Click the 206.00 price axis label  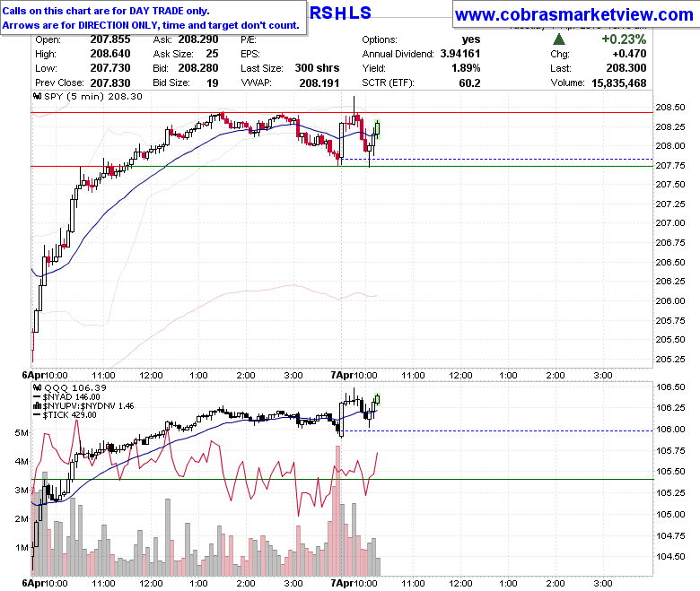(670, 301)
